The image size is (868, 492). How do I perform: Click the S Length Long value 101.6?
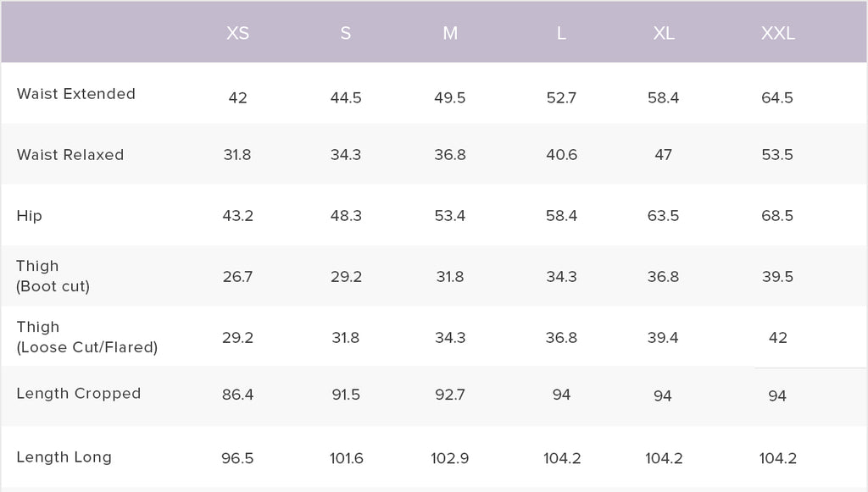[346, 459]
